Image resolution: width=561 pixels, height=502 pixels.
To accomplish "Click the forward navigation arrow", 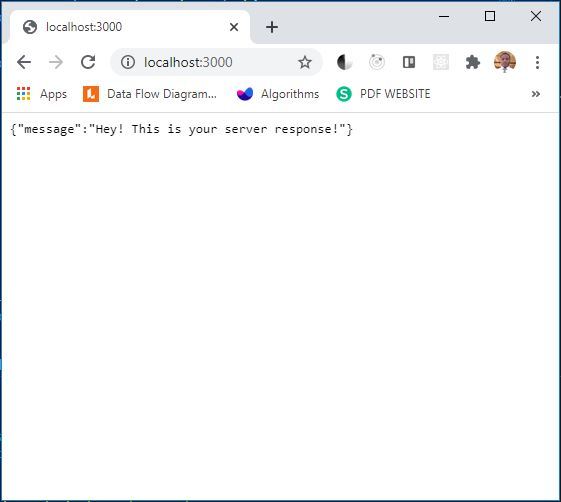I will coord(56,62).
